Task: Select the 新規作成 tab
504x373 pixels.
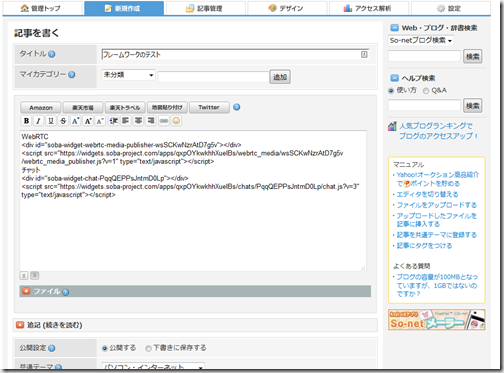Action: tap(124, 8)
